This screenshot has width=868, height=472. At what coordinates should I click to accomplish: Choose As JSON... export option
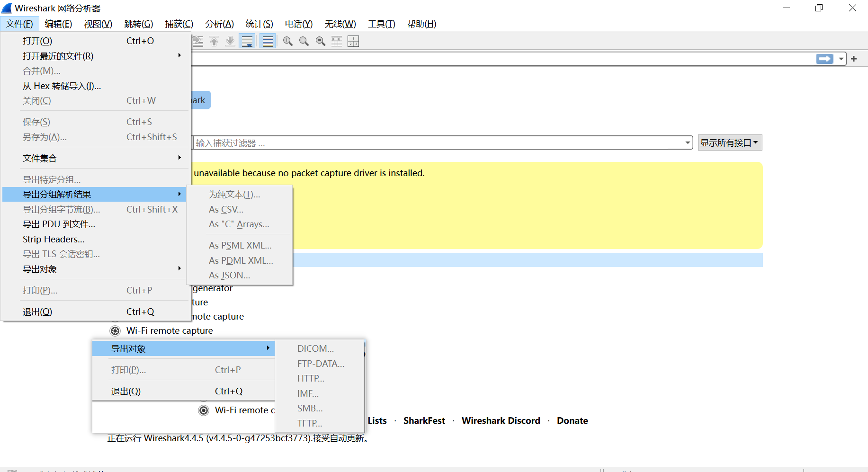tap(240, 275)
